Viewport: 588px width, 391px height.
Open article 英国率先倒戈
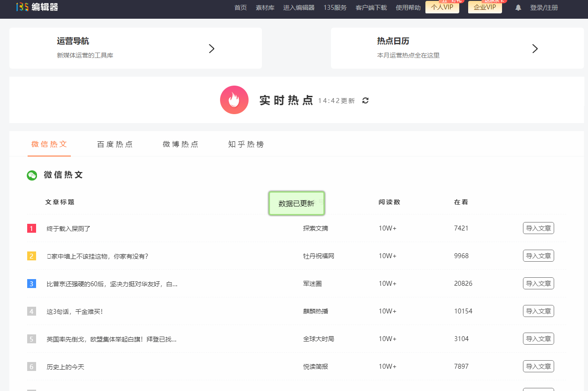click(112, 339)
